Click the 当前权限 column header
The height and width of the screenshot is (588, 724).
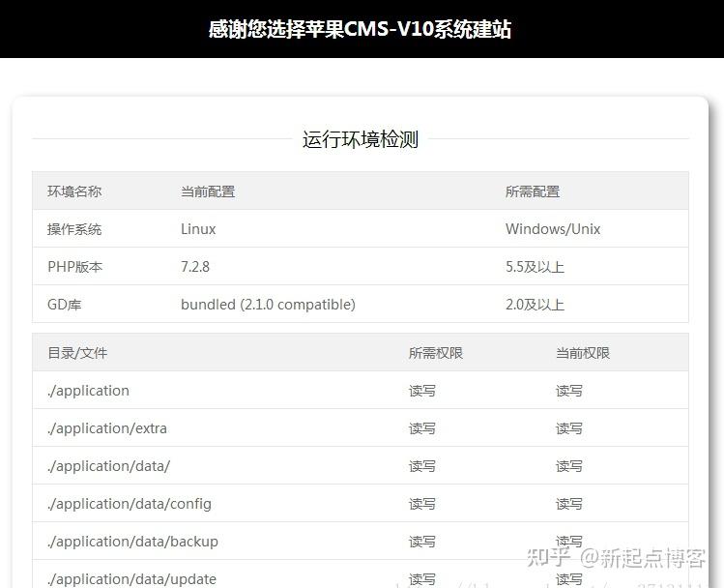(x=583, y=353)
